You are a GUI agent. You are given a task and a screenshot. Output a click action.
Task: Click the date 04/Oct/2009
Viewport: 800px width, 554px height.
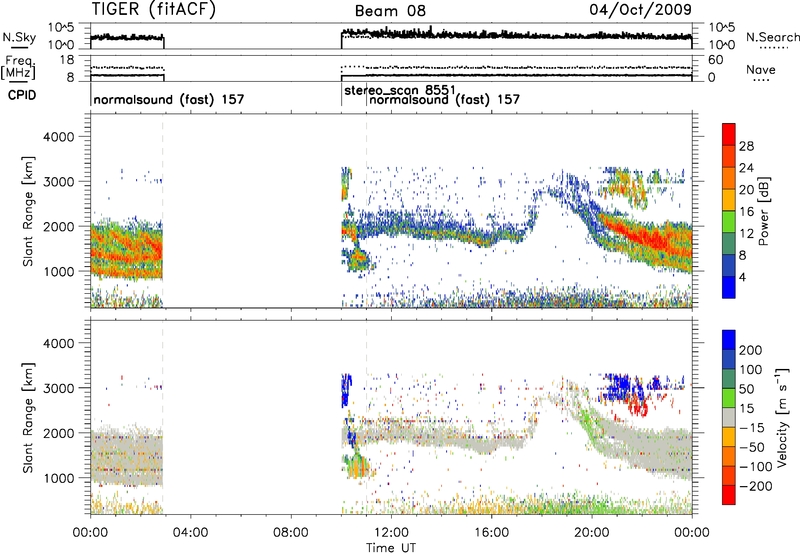tap(640, 10)
